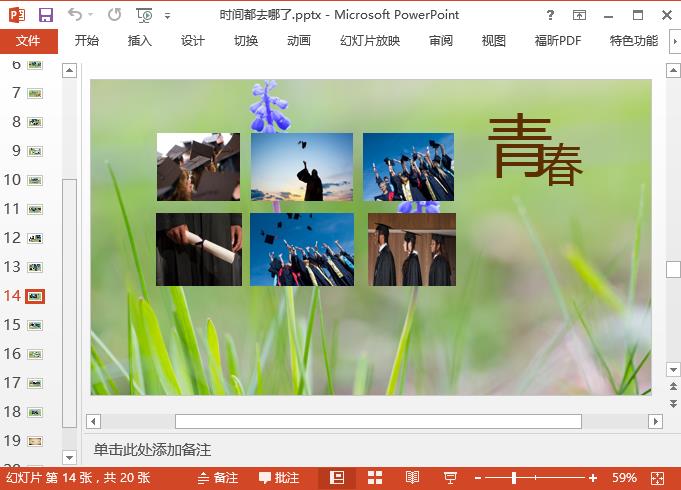The width and height of the screenshot is (681, 490).
Task: Expand the Customize Quick Access Toolbar dropdown
Action: [167, 16]
